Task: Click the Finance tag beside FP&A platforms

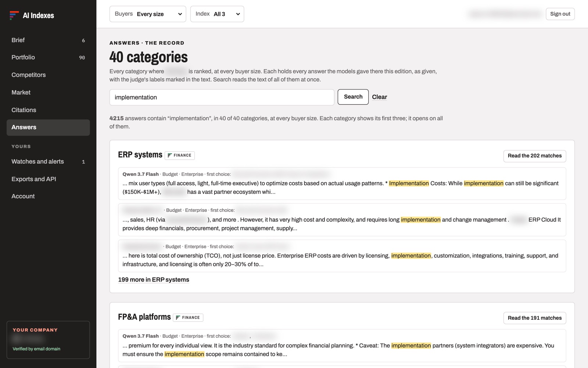Action: pyautogui.click(x=188, y=318)
